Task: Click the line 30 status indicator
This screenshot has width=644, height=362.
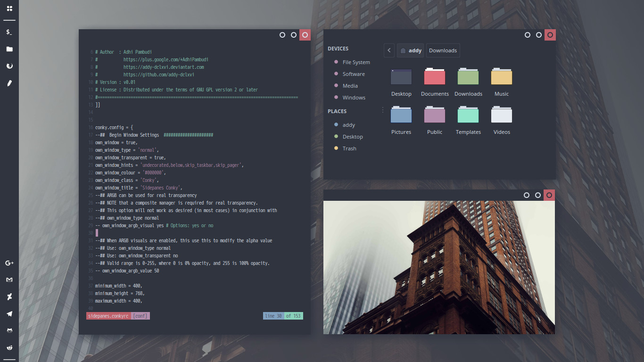Action: [x=273, y=316]
